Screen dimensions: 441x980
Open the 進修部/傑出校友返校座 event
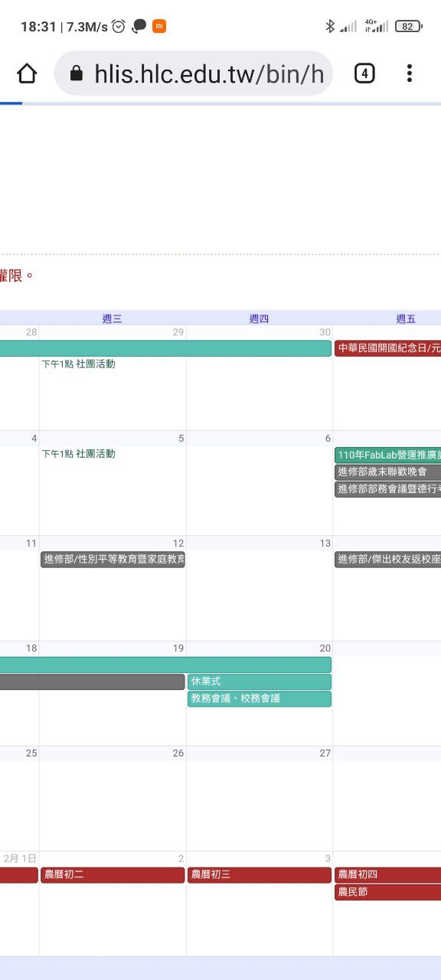(387, 560)
